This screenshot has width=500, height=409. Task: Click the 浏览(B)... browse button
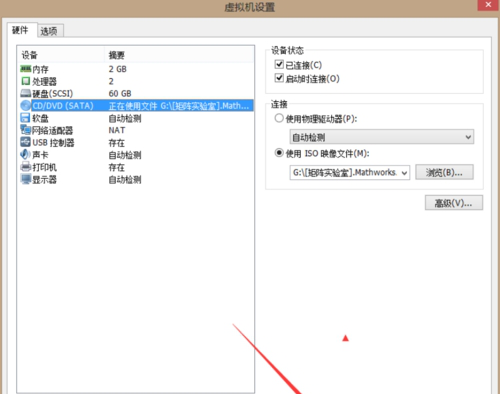(x=444, y=172)
